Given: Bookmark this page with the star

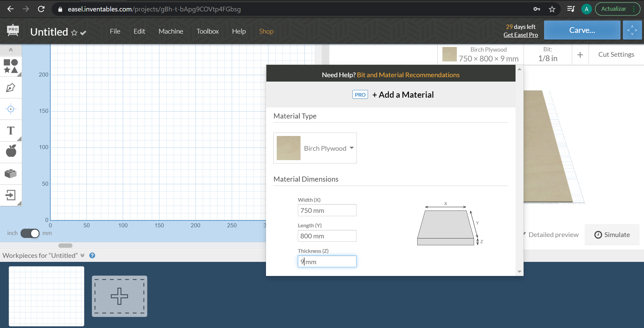Looking at the screenshot, I should [x=552, y=9].
